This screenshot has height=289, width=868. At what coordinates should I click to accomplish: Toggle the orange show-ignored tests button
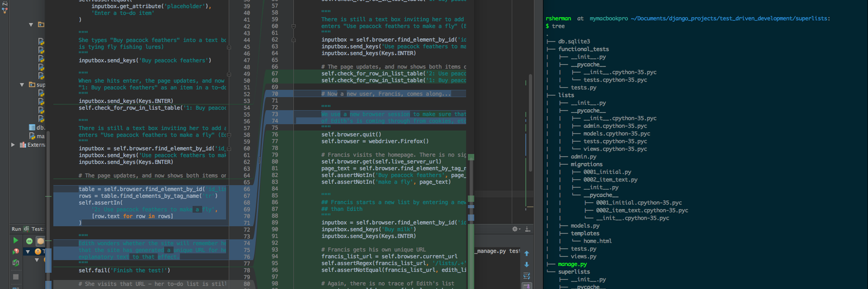point(41,241)
